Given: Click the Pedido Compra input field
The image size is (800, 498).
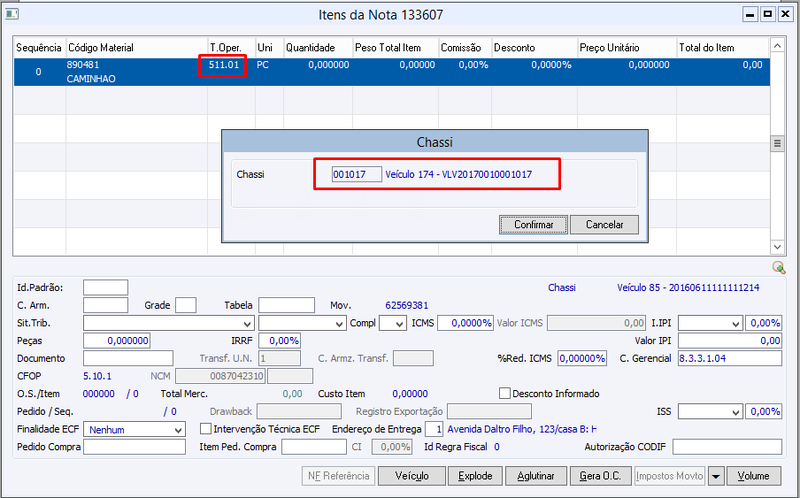Looking at the screenshot, I should [134, 447].
